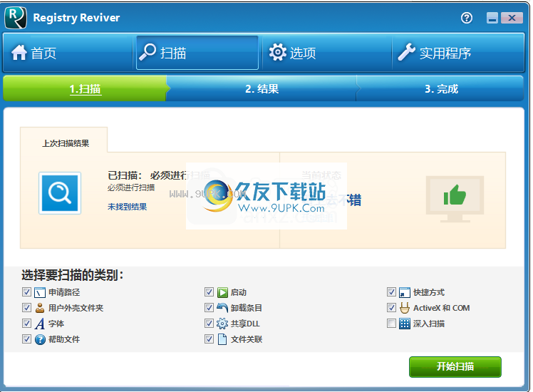Click the 选择要扫描的类别 heading

coord(73,275)
